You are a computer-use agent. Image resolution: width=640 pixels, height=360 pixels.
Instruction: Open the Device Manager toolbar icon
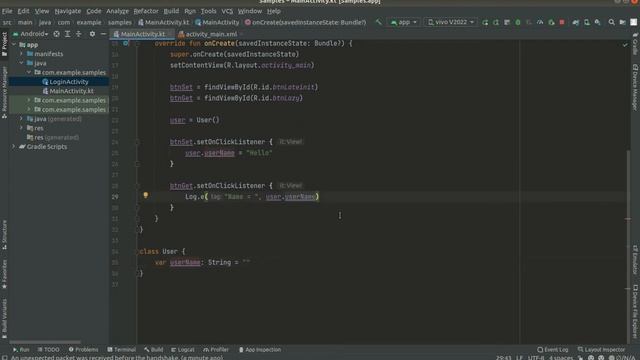[x=587, y=22]
